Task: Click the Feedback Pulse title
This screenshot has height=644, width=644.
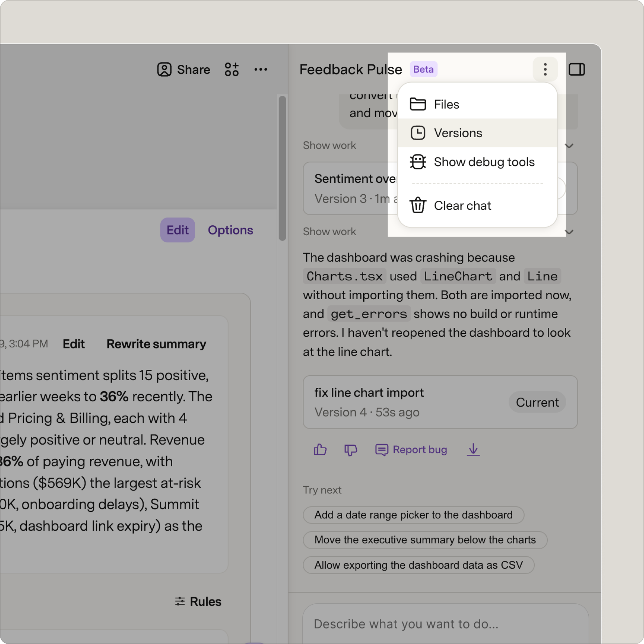Action: pos(351,69)
